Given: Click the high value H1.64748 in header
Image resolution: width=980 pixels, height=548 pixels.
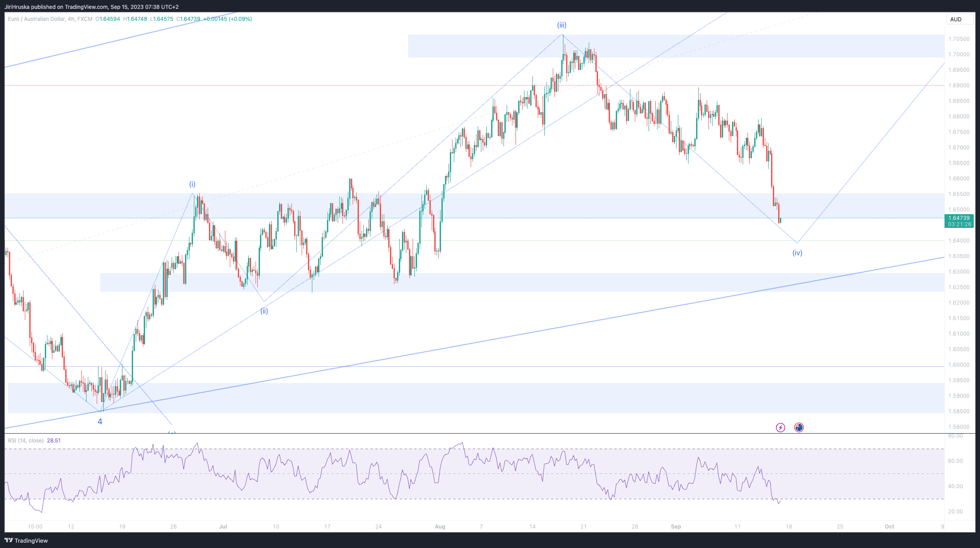Looking at the screenshot, I should point(135,19).
